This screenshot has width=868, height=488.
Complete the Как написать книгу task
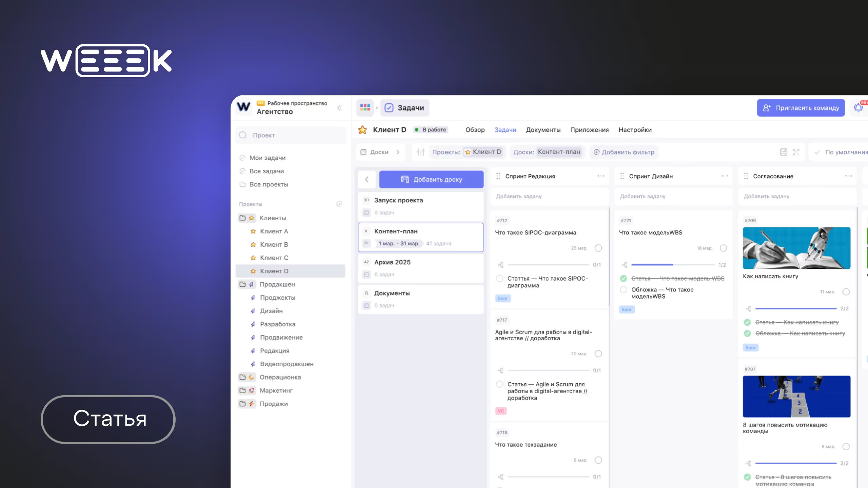(846, 292)
